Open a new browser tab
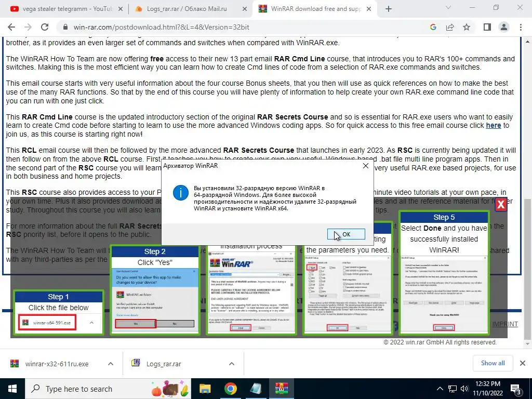This screenshot has width=532, height=399. tap(389, 9)
